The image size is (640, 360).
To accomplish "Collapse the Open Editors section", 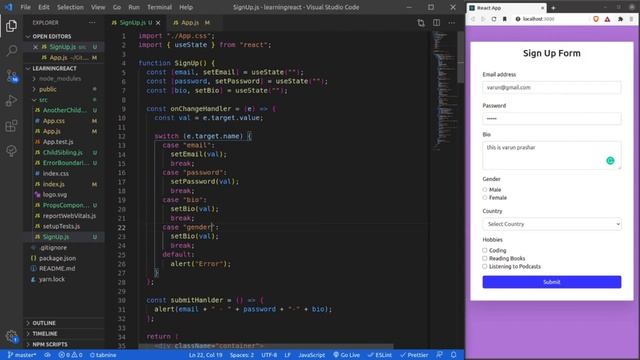I will (64, 36).
